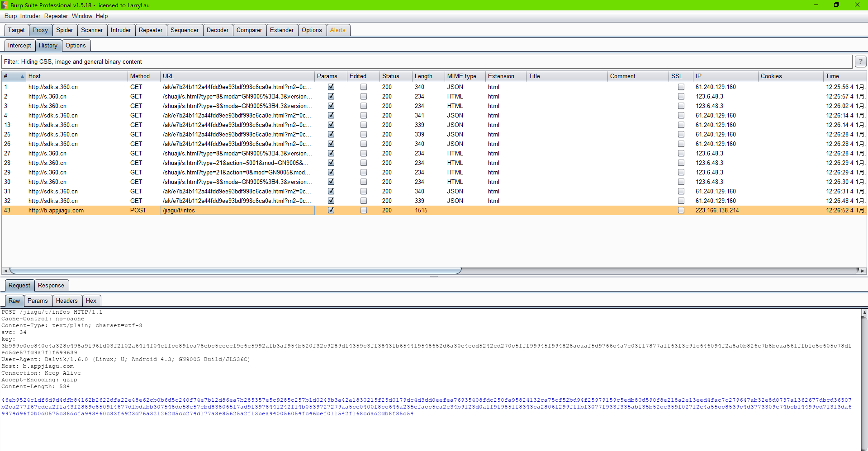Viewport: 868px width, 451px height.
Task: Click the 223.166.138.214 IP cell
Action: tap(726, 210)
